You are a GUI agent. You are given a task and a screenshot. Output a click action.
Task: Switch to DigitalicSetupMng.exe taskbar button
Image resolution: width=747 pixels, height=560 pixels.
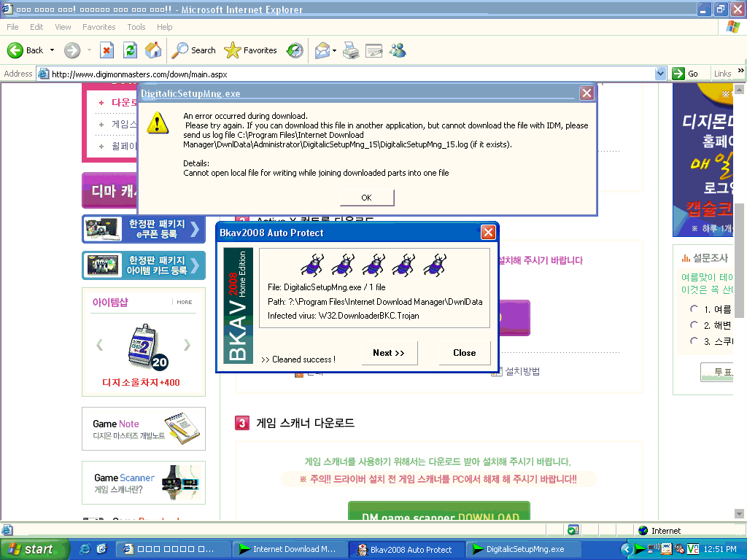523,549
